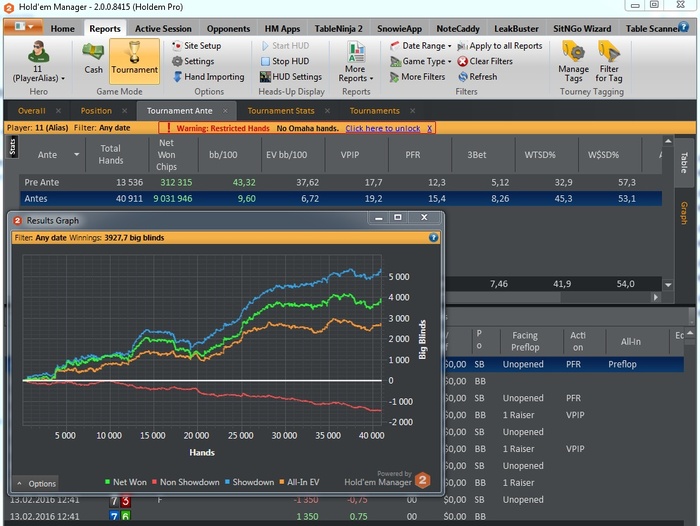The image size is (700, 526).
Task: Open Hand Importing
Action: (208, 77)
